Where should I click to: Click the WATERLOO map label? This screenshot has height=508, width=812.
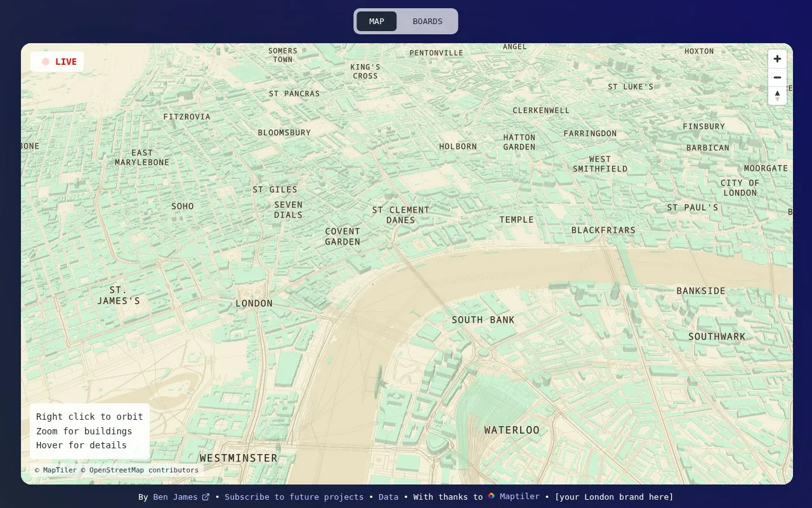click(x=512, y=430)
